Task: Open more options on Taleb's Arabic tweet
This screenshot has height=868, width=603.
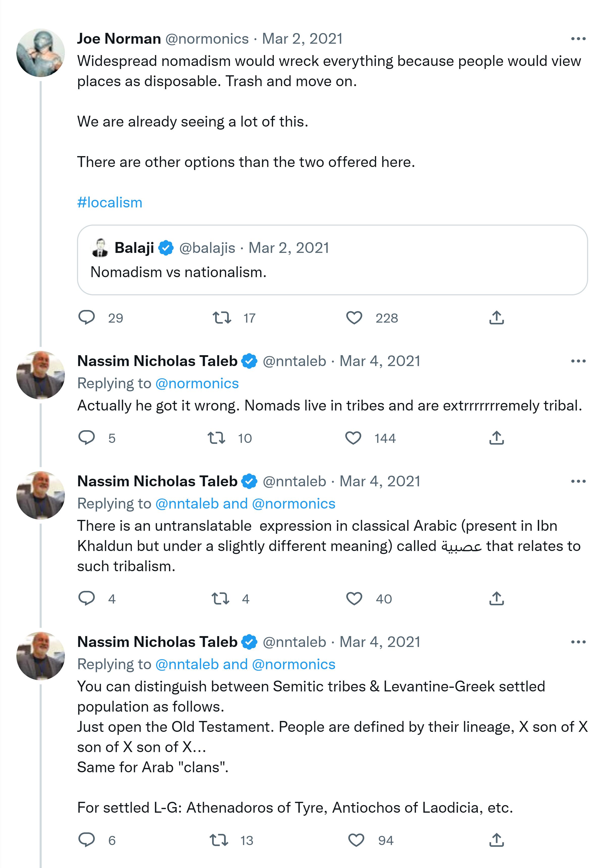Action: click(x=578, y=481)
